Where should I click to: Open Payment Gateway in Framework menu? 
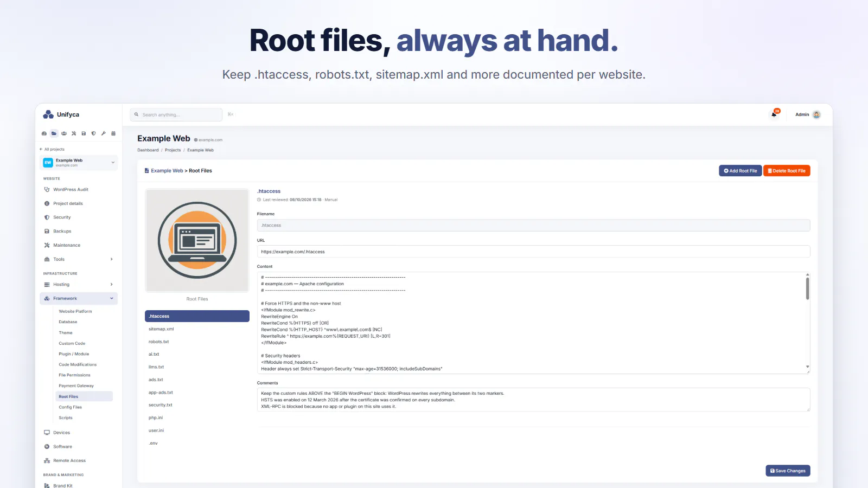pyautogui.click(x=76, y=386)
